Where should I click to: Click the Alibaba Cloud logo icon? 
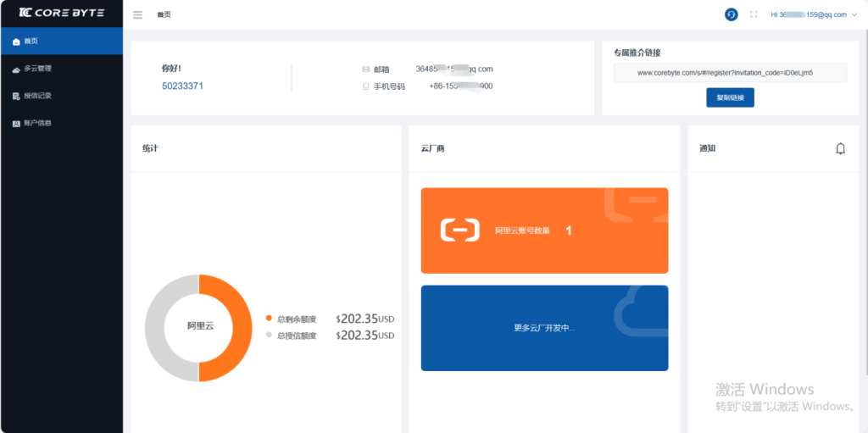460,230
